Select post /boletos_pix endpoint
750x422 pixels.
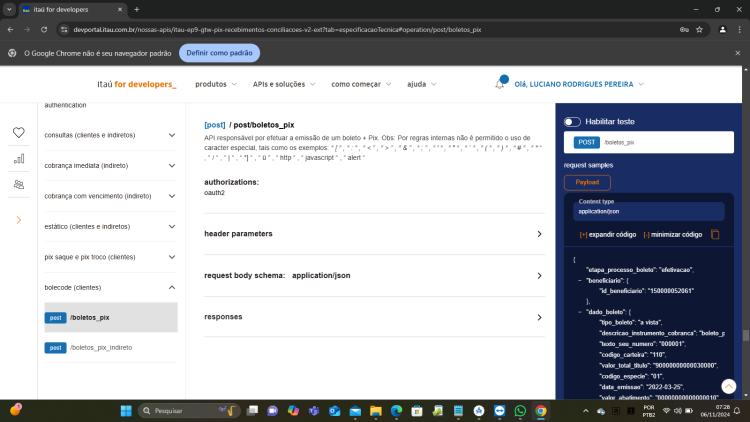coord(110,317)
